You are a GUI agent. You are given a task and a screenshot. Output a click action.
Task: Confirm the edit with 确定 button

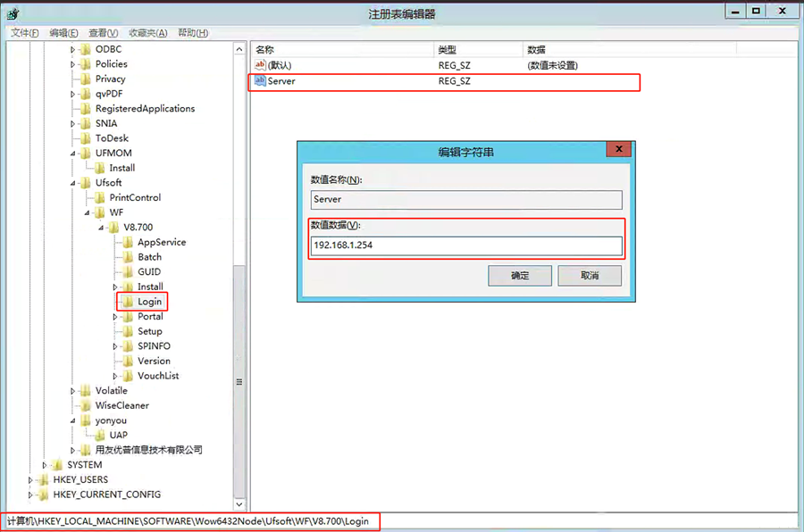click(520, 276)
